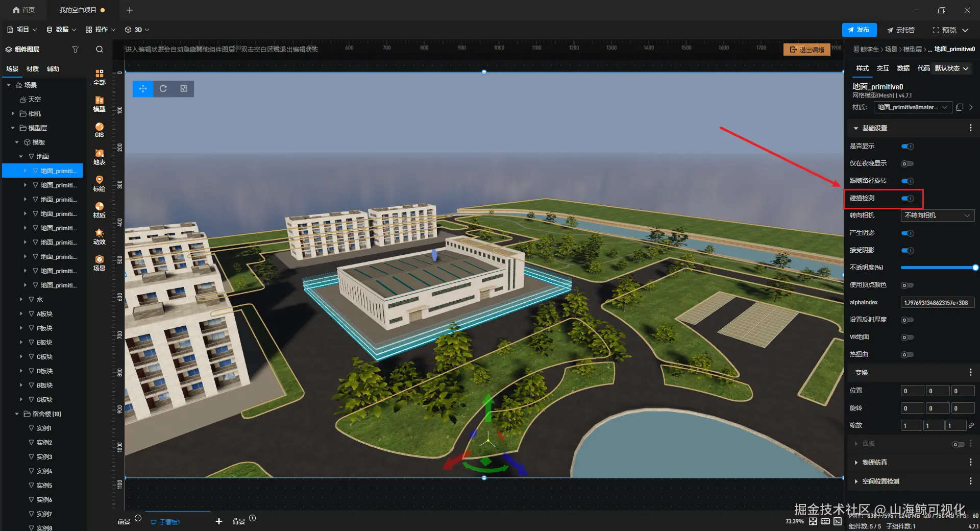Screen dimensions: 980x531
Task: Open the 变换 section more options menu
Action: 970,373
